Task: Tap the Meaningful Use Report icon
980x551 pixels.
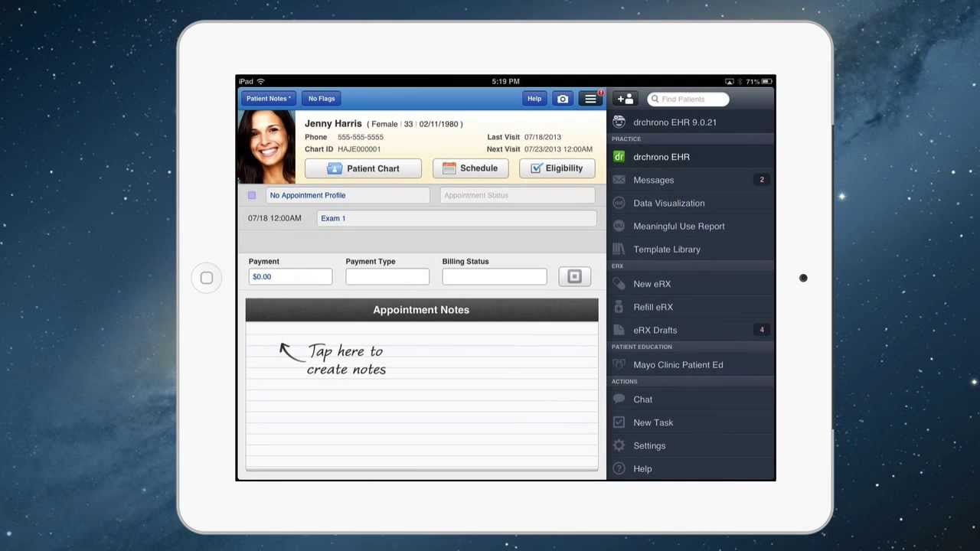Action: click(619, 226)
